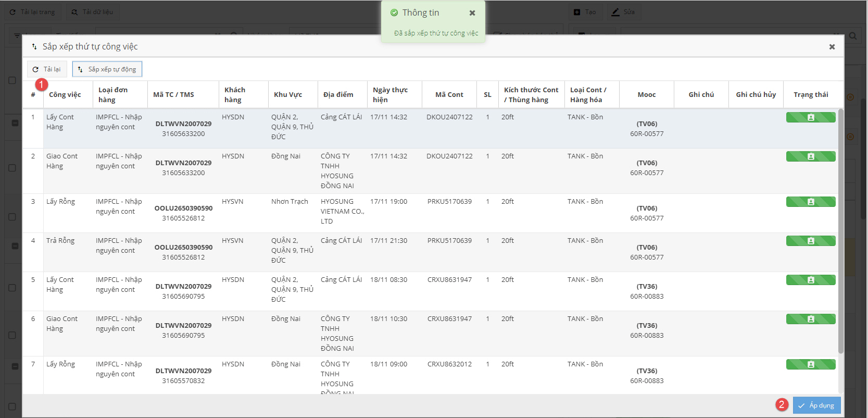The image size is (868, 418).
Task: Close the 'Sắp xếp thứ tự công việc' dialog
Action: tap(832, 47)
